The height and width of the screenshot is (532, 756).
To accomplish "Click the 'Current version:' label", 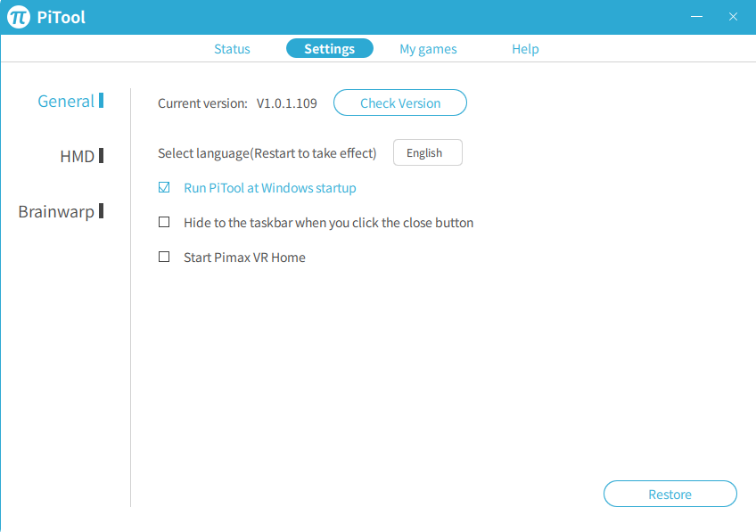I will pyautogui.click(x=202, y=103).
